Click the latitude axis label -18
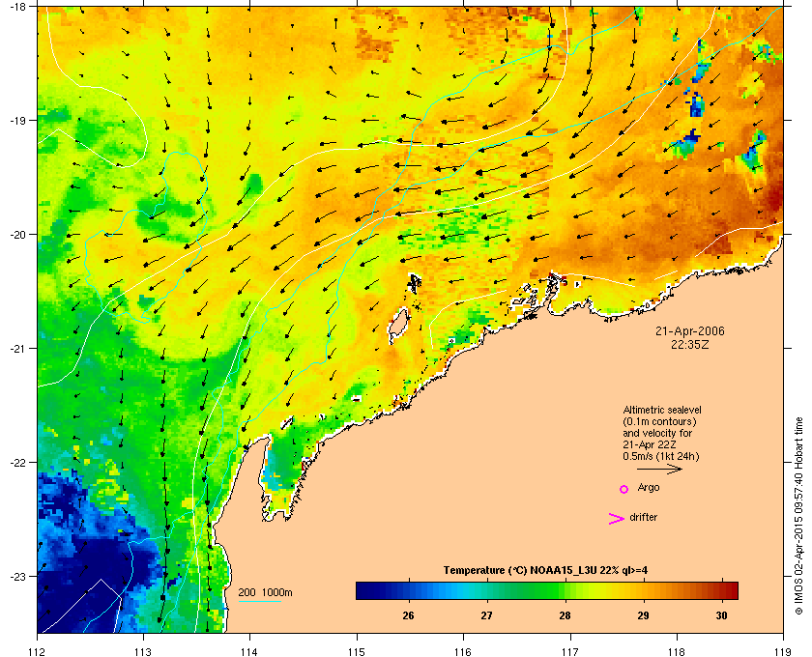 click(18, 6)
